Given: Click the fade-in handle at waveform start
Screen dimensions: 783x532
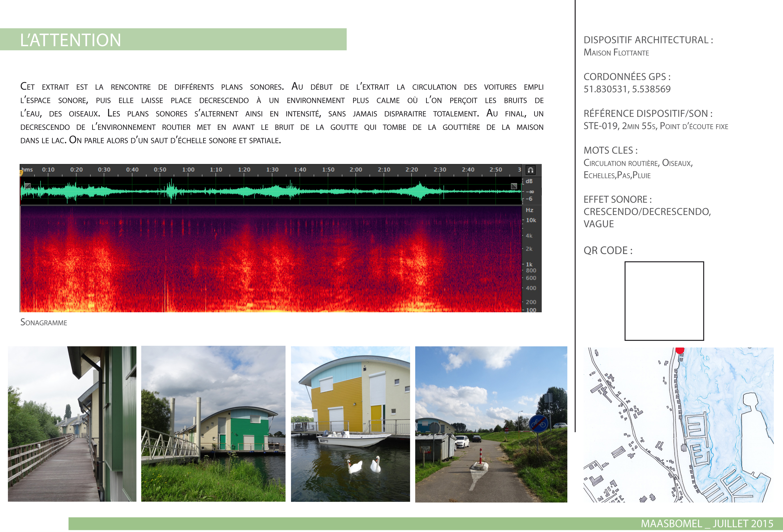Looking at the screenshot, I should click(28, 186).
